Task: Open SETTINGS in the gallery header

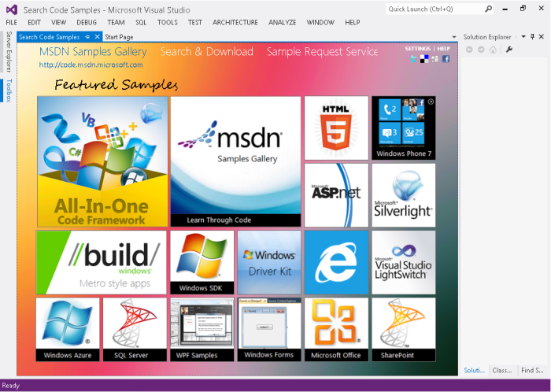Action: 417,49
